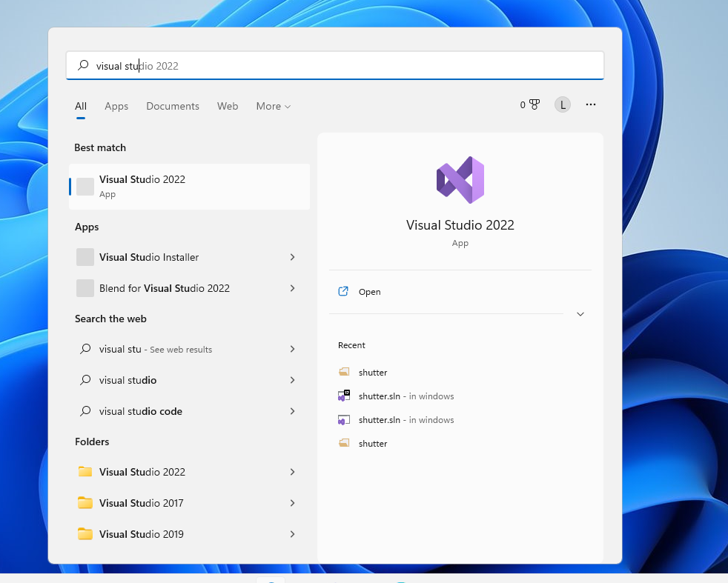Switch to the All tab
The image size is (728, 583).
pos(81,106)
